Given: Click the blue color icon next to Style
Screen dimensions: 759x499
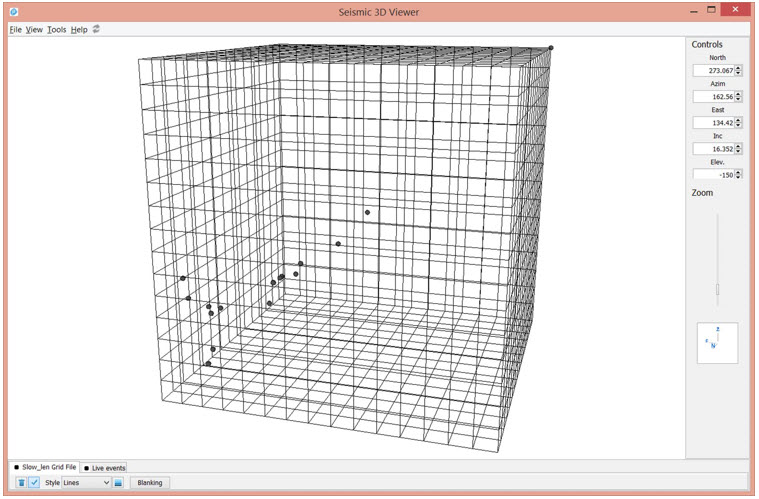Looking at the screenshot, I should click(117, 483).
